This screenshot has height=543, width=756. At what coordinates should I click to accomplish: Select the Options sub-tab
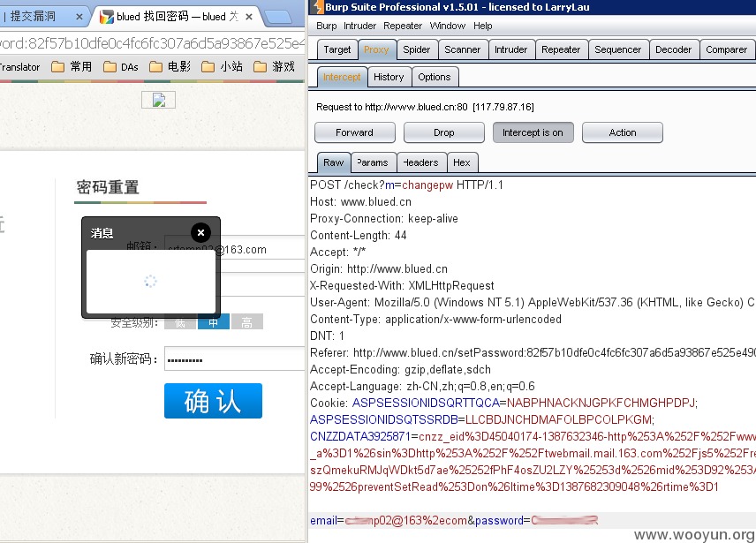coord(435,77)
